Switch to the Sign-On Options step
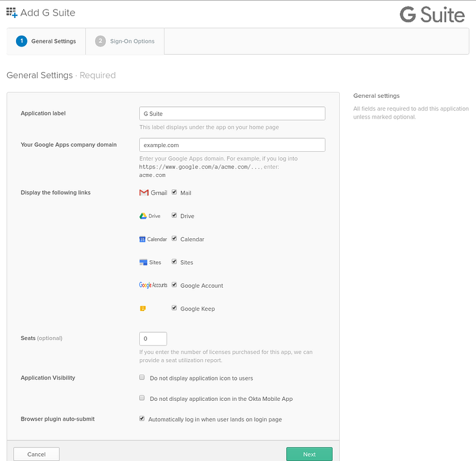The height and width of the screenshot is (461, 476). click(x=125, y=41)
